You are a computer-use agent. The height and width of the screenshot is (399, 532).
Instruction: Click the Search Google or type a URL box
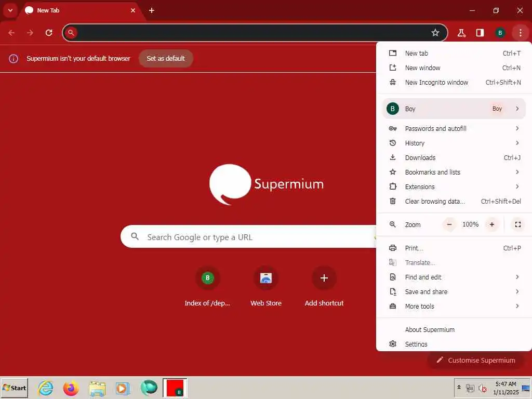(249, 236)
